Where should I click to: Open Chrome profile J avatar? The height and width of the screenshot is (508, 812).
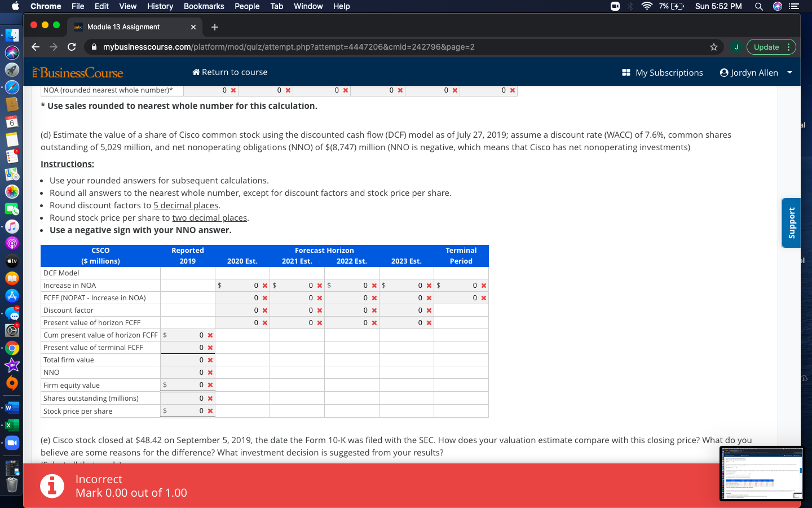tap(736, 47)
